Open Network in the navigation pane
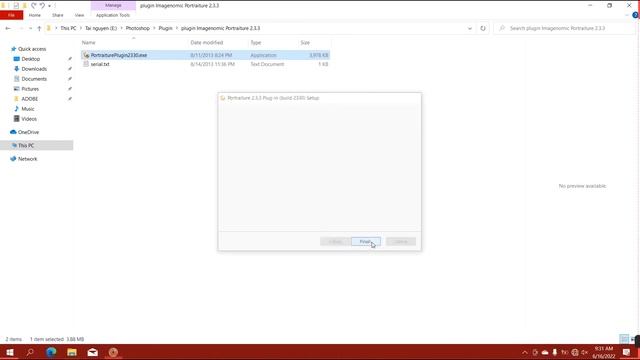 (x=27, y=159)
